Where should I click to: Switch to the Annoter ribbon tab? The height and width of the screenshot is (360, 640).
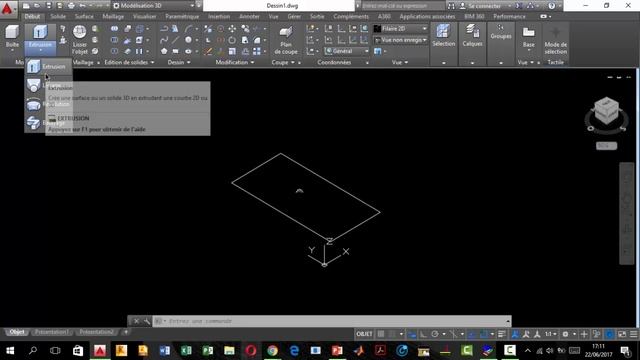pos(249,16)
